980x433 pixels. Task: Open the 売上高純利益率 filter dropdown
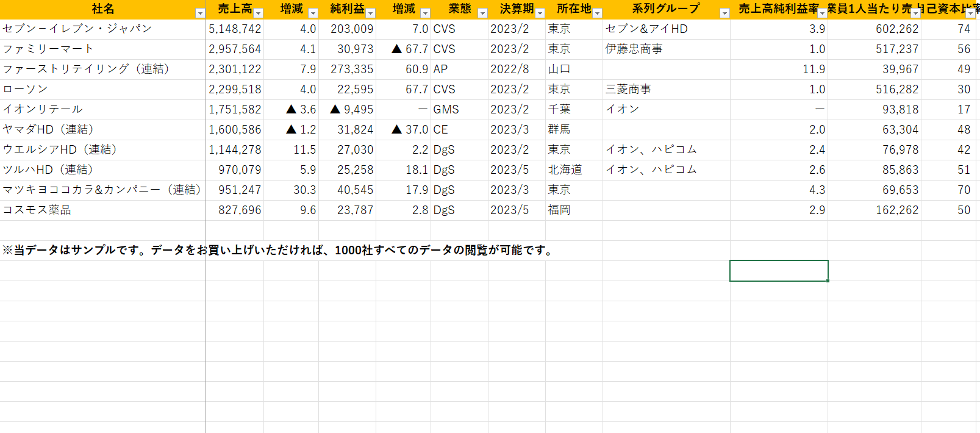coord(822,13)
